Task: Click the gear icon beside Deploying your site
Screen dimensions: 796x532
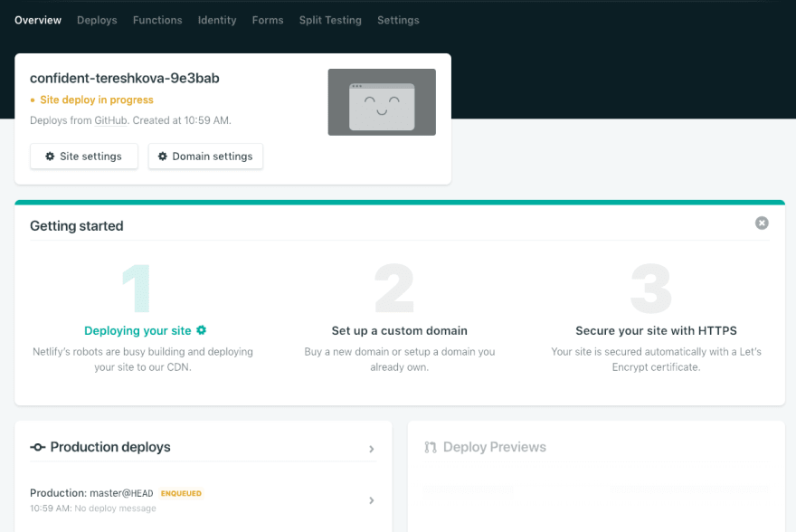Action: coord(202,330)
